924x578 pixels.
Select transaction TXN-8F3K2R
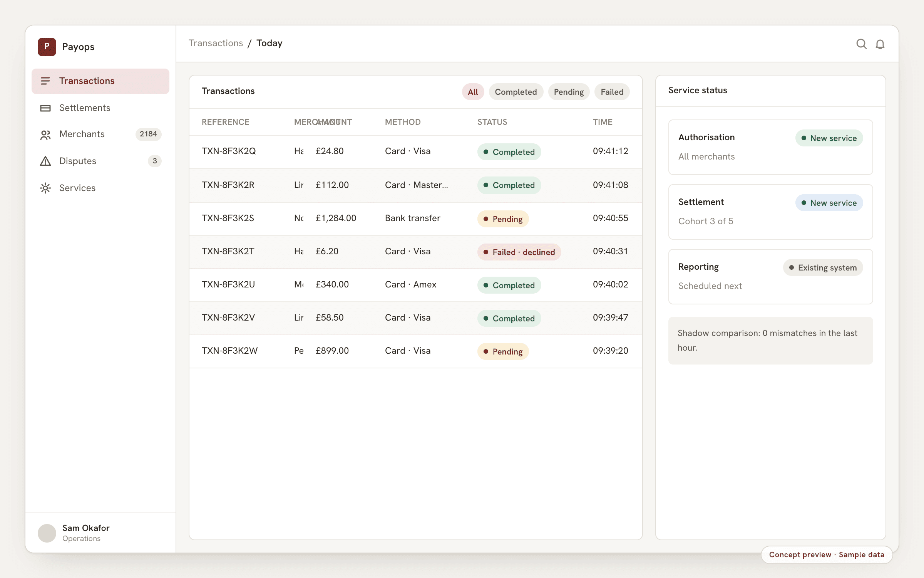click(x=416, y=185)
